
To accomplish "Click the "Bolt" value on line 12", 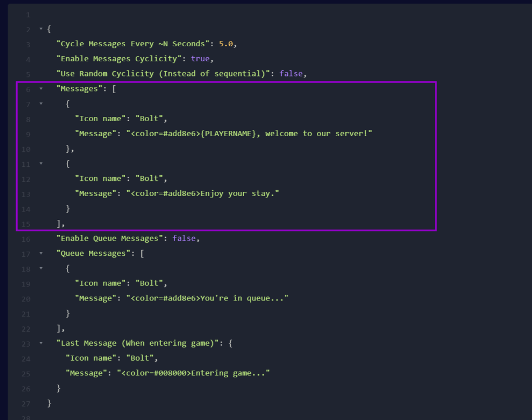I will 149,179.
